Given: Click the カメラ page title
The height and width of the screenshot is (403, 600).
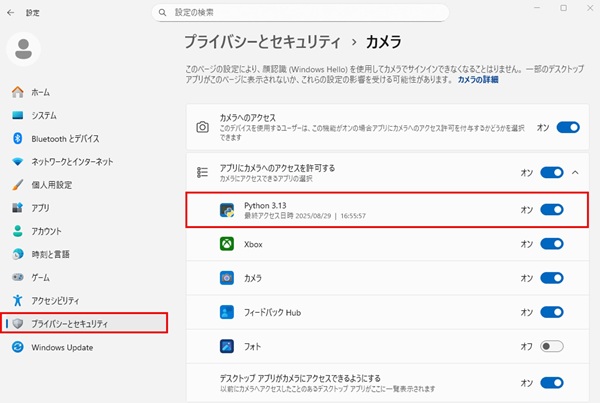Looking at the screenshot, I should (383, 42).
